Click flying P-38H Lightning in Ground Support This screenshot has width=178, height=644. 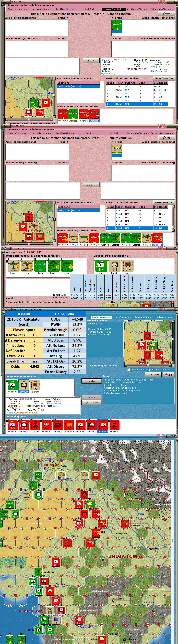click(40, 266)
